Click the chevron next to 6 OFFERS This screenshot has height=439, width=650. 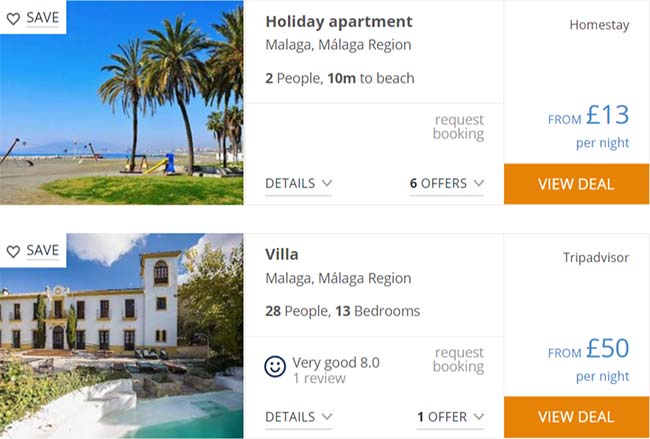point(479,183)
